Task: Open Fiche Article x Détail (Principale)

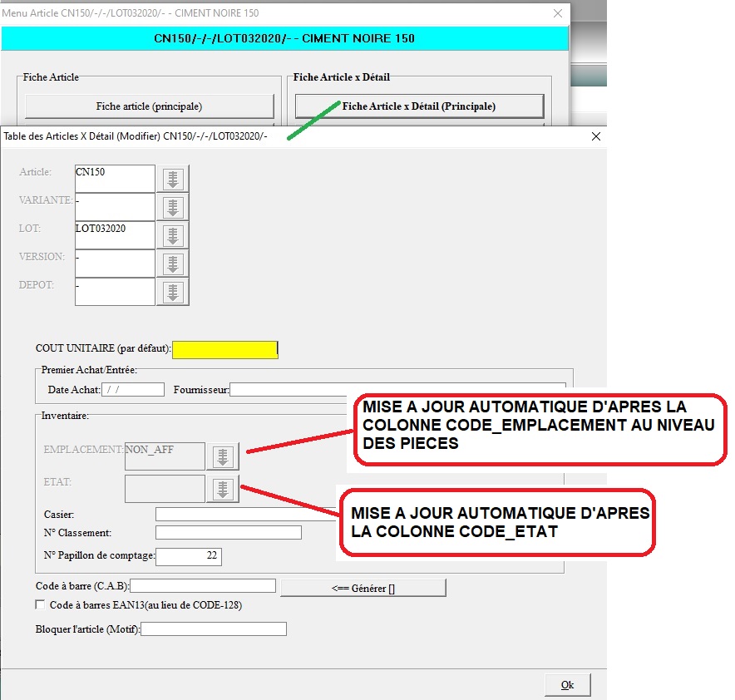Action: pyautogui.click(x=419, y=106)
